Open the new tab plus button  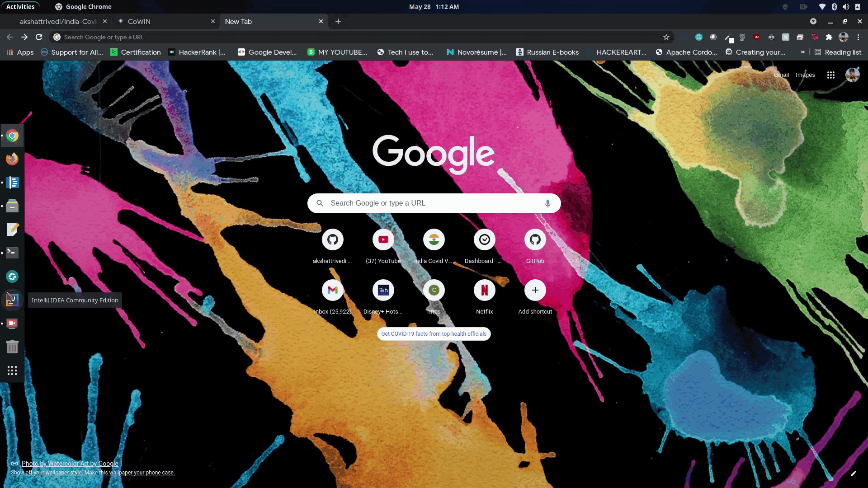[x=338, y=21]
